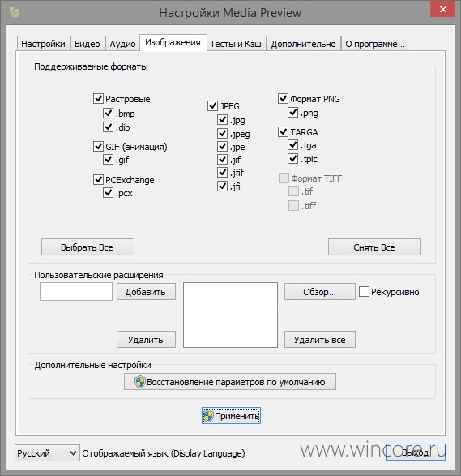Click the custom extensions list box
The image size is (461, 476).
pyautogui.click(x=230, y=315)
